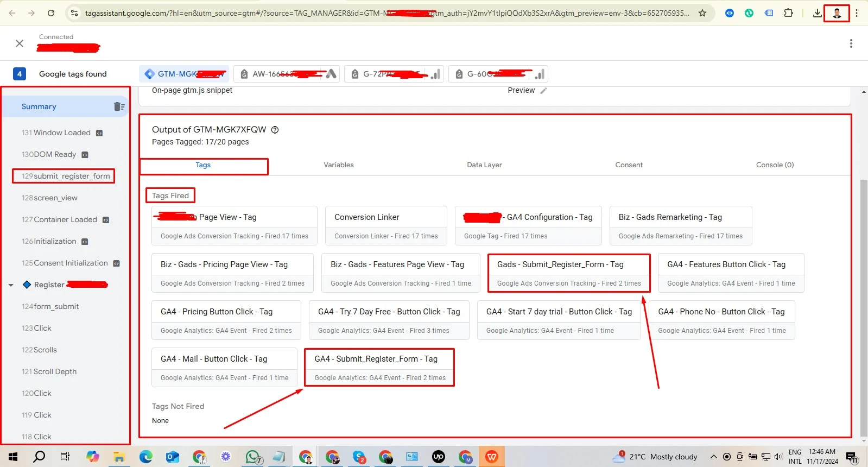Open GA4 Configuration - Tag card
Viewport: 868px width, 467px height.
(x=528, y=226)
